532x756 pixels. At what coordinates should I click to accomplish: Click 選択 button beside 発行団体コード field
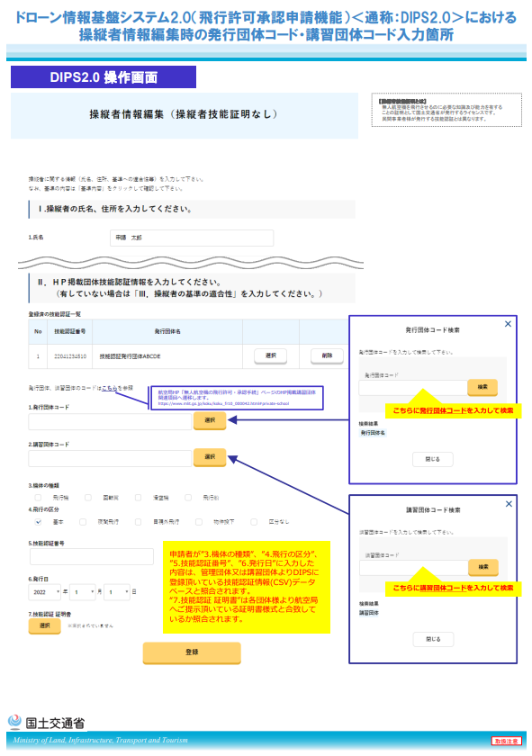(210, 420)
